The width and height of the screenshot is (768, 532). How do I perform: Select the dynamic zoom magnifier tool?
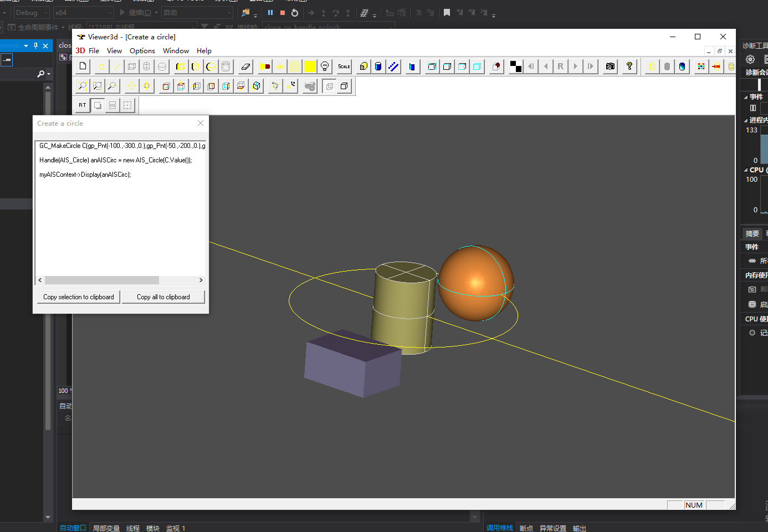click(x=112, y=86)
